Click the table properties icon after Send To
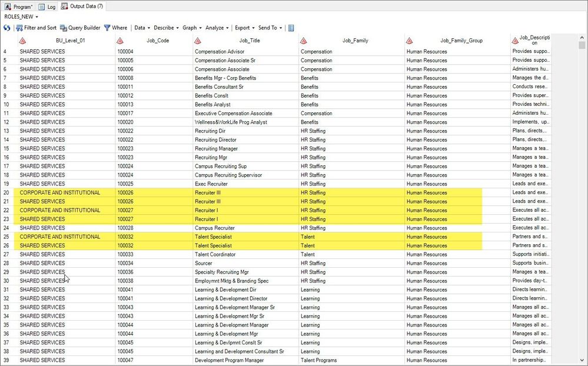Viewport: 588px width, 366px height. click(291, 28)
